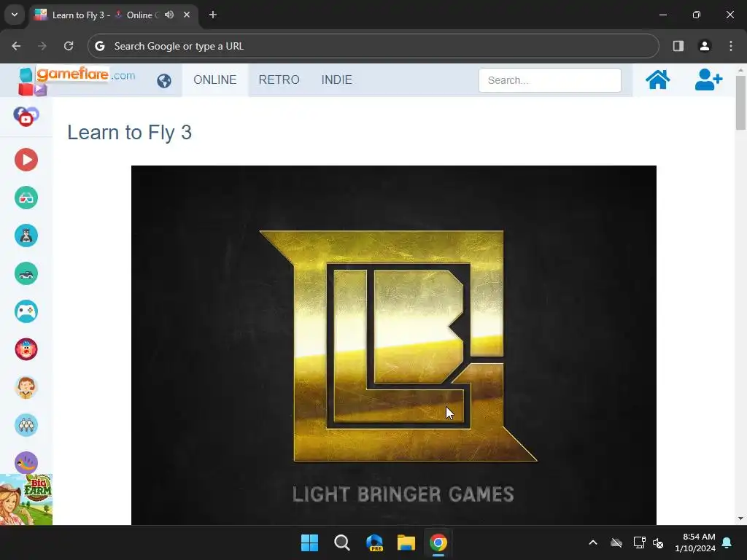Select the masked hero sidebar category

pyautogui.click(x=26, y=236)
